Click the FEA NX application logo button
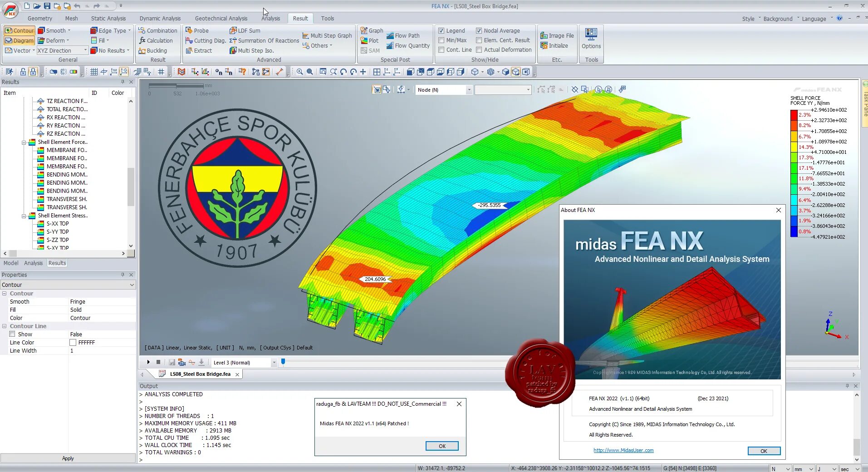 coord(10,10)
